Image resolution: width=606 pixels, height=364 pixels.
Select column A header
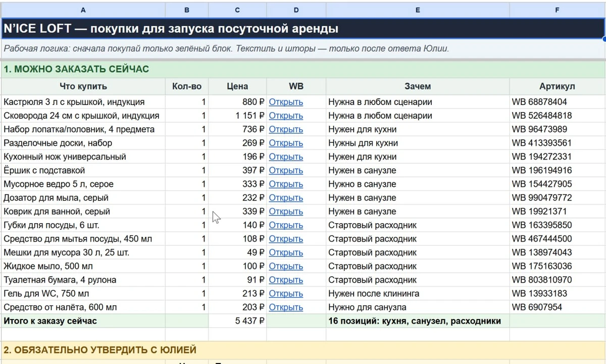point(83,10)
